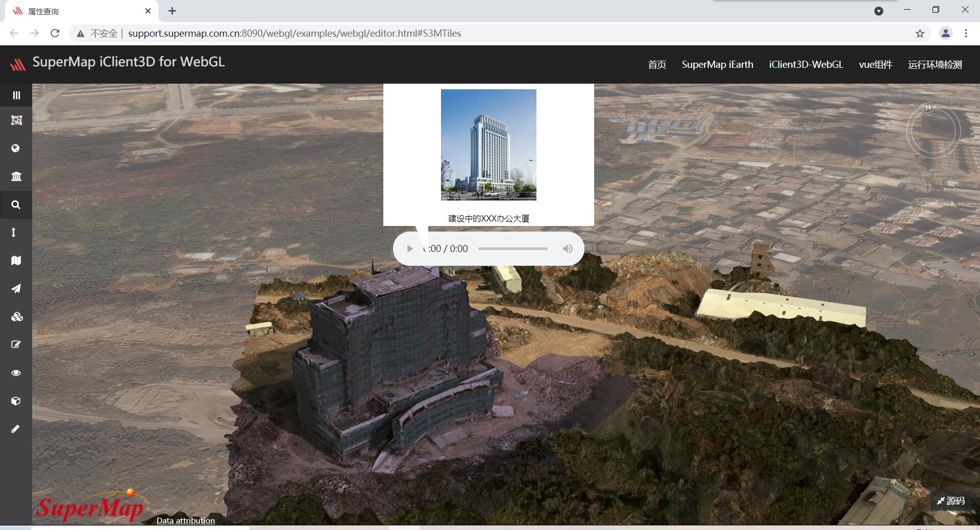Click the 建设中的XXX办公大厦 caption
This screenshot has height=530, width=980.
[x=488, y=219]
